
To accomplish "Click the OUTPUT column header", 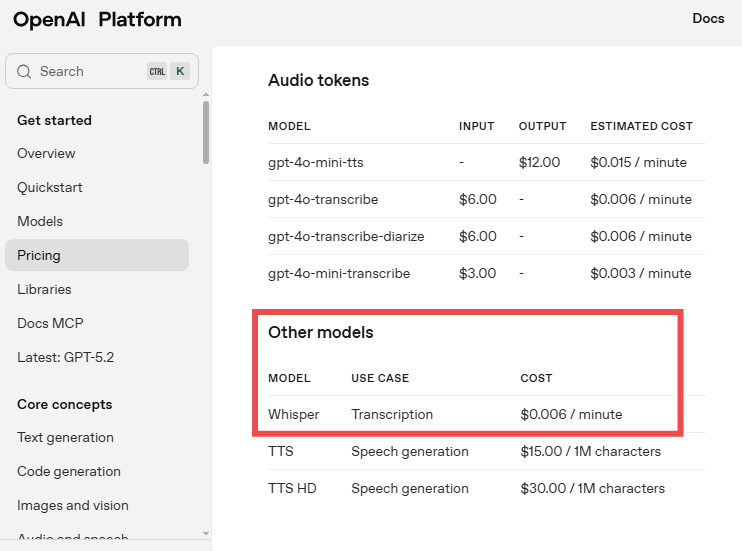I will pos(543,126).
